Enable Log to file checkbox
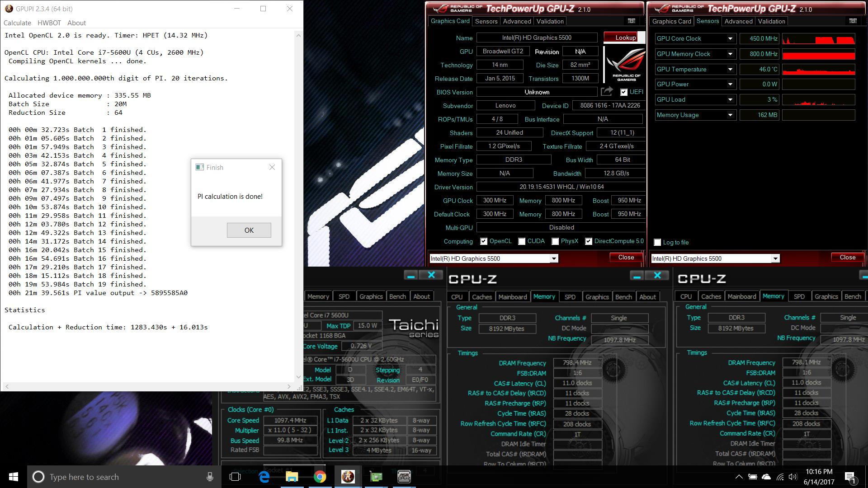 click(x=657, y=242)
